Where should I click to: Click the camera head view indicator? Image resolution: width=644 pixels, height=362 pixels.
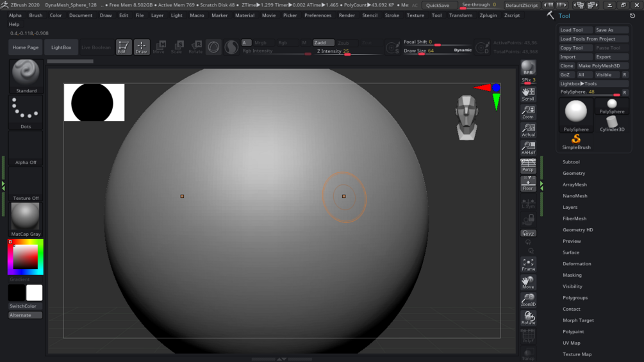[467, 118]
